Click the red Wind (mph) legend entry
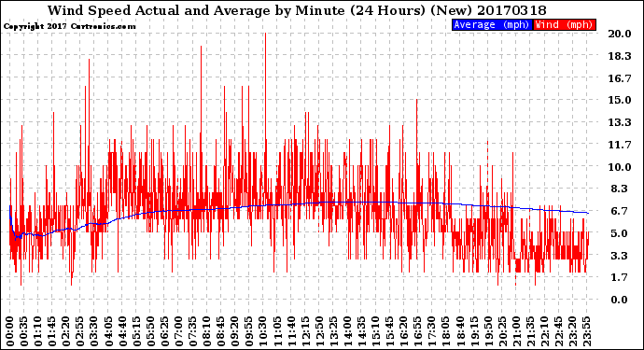644x350 pixels. tap(564, 24)
